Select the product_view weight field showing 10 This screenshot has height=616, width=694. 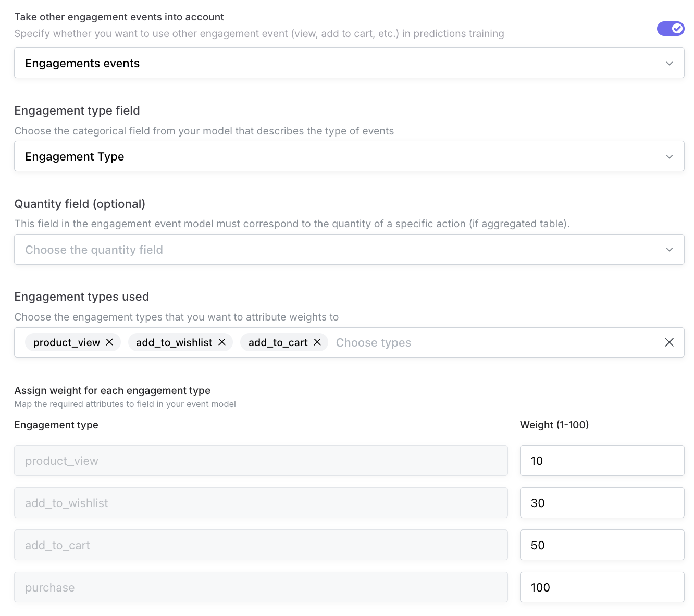coord(602,461)
